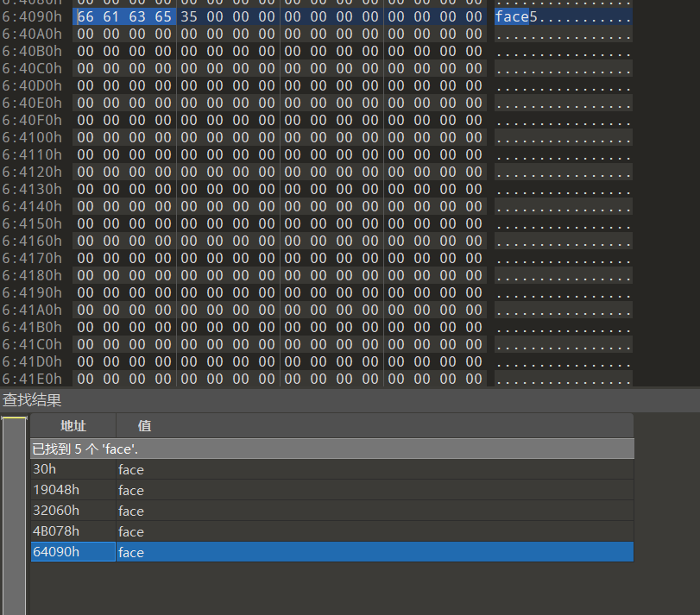Click the results panel left side handle
Image resolution: width=700 pixels, height=615 pixels.
15,515
